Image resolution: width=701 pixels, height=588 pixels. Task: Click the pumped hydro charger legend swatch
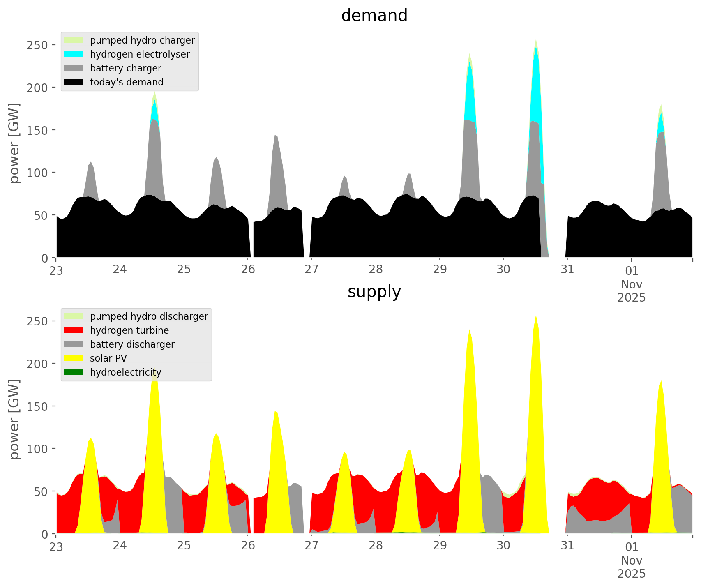coord(74,40)
